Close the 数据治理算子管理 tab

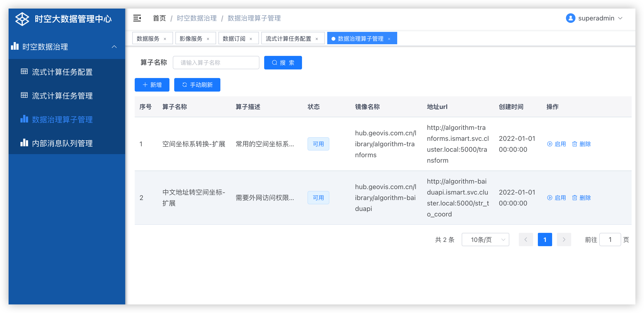[x=389, y=39]
